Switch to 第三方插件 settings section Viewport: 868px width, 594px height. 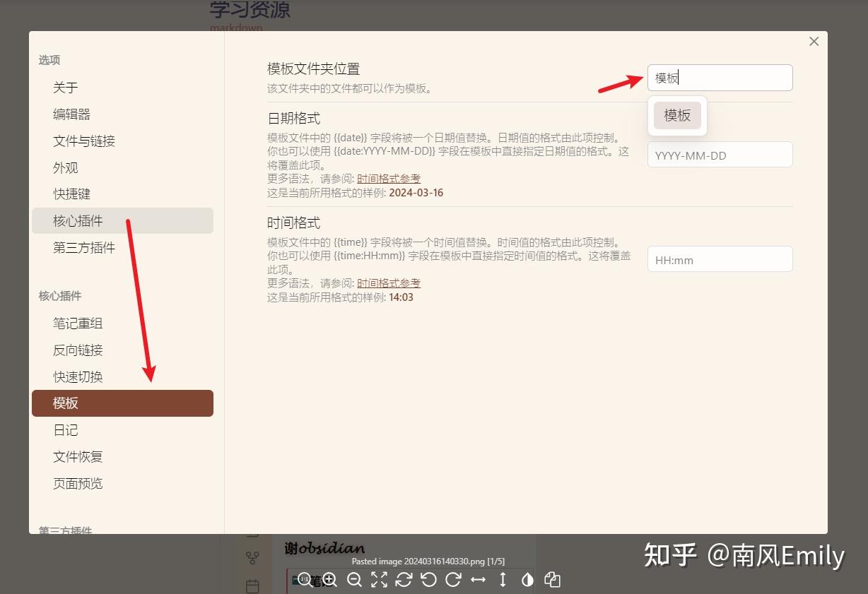84,248
